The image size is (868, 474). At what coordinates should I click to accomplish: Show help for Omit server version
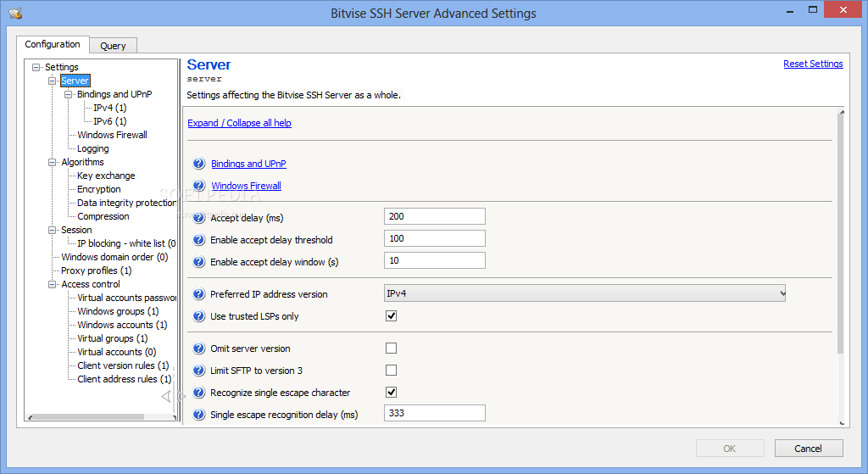tap(198, 349)
